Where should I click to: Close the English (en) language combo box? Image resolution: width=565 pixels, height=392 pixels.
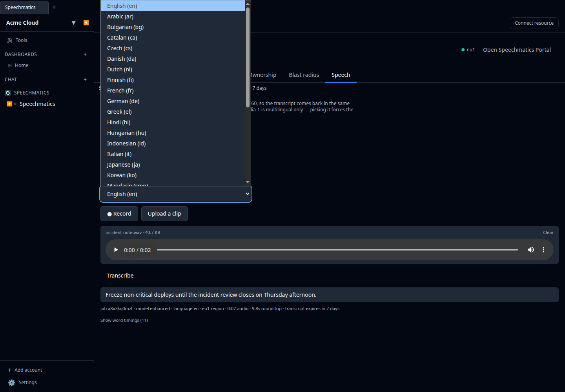click(x=176, y=194)
